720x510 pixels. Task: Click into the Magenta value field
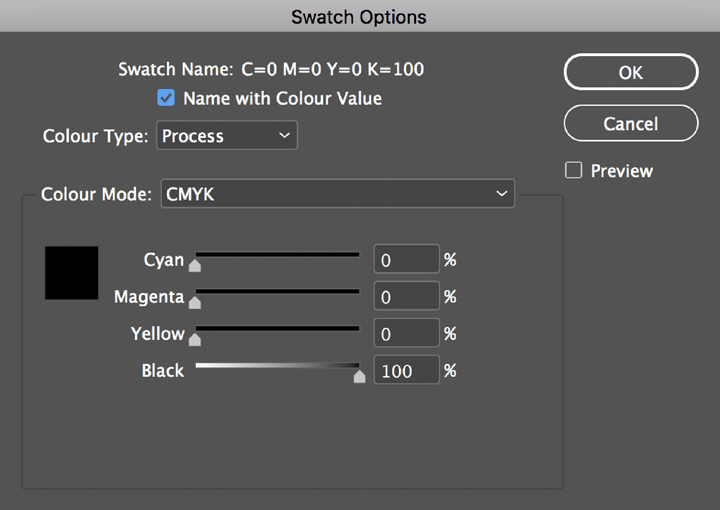point(406,297)
